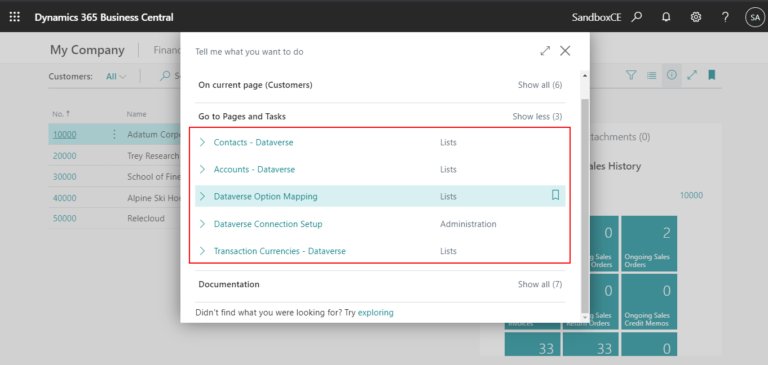Image resolution: width=768 pixels, height=365 pixels.
Task: Open Dataverse Connection Setup page
Action: pos(268,224)
